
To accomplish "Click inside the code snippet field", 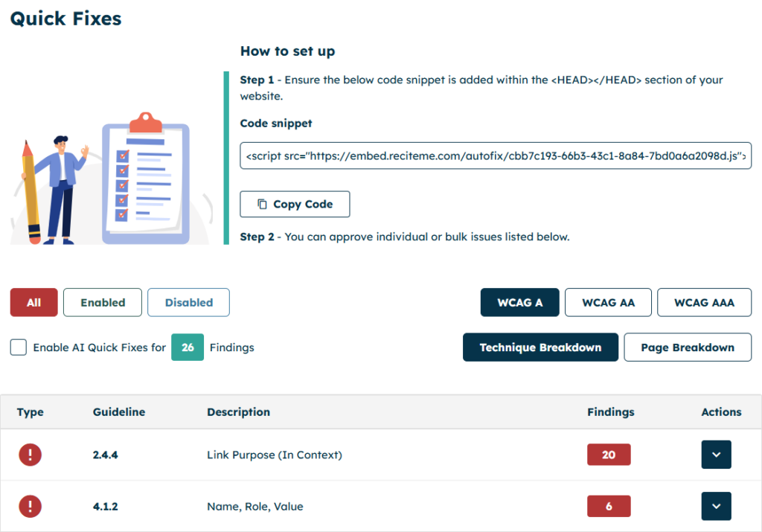I will pyautogui.click(x=495, y=156).
